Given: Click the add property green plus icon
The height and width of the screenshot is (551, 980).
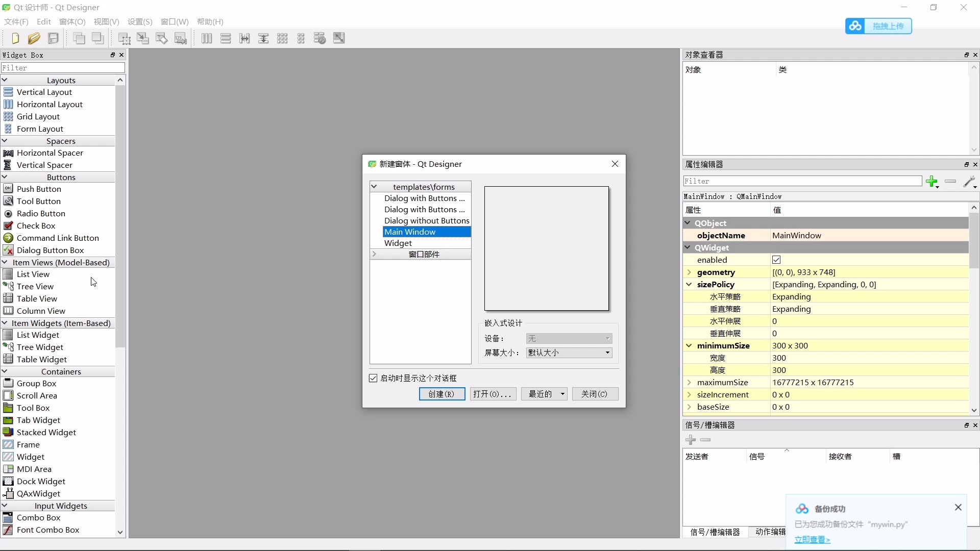Looking at the screenshot, I should (x=932, y=182).
